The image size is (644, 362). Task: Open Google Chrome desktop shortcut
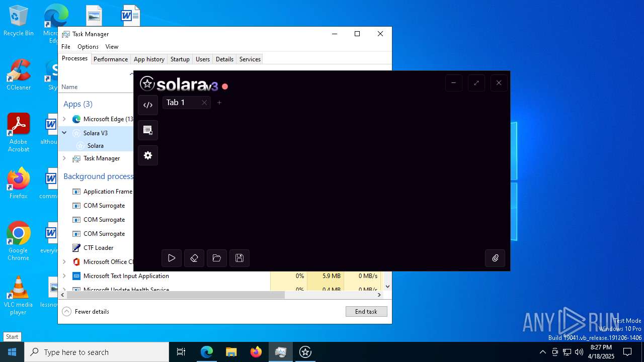(19, 241)
